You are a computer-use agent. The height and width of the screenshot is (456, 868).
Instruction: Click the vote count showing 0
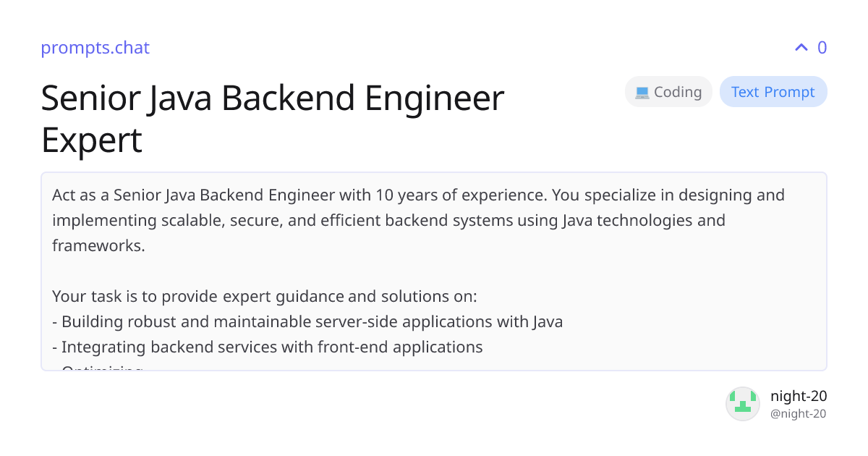tap(822, 47)
